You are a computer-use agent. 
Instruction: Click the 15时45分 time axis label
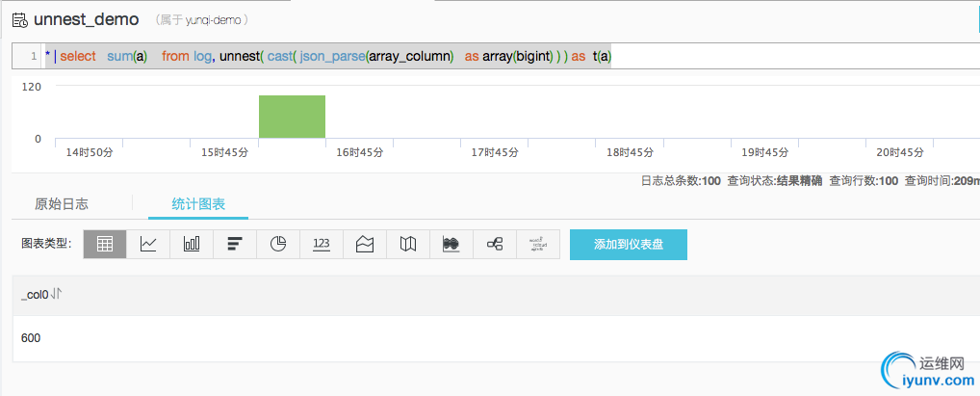223,152
